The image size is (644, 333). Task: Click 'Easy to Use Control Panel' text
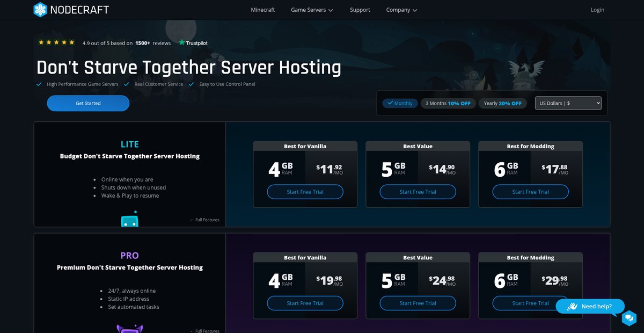pos(227,84)
